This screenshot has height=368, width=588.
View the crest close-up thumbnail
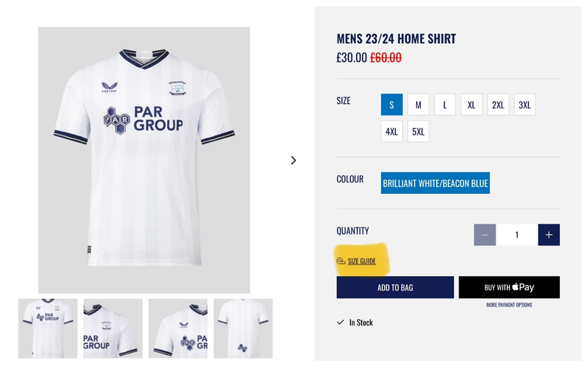(x=113, y=328)
